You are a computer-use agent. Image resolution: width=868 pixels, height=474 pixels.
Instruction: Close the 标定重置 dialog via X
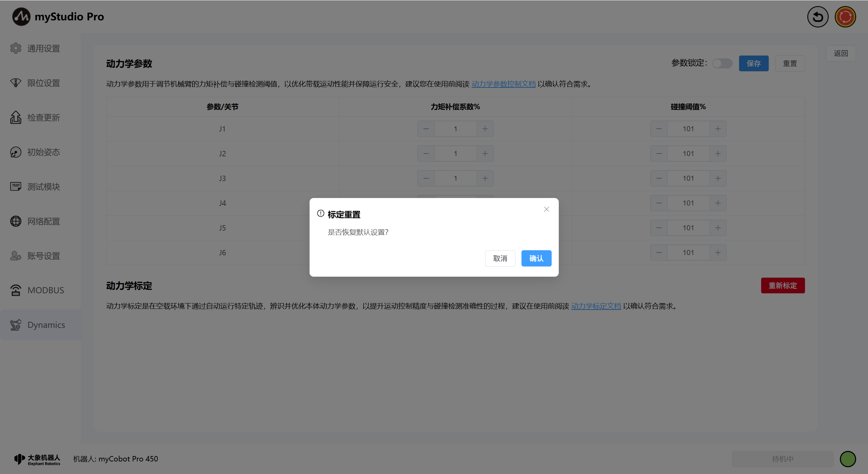click(x=546, y=209)
